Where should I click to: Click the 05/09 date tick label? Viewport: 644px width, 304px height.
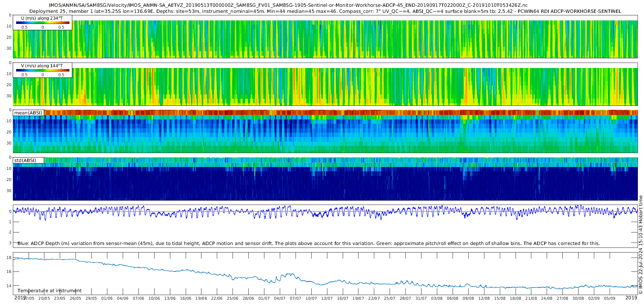(x=610, y=298)
